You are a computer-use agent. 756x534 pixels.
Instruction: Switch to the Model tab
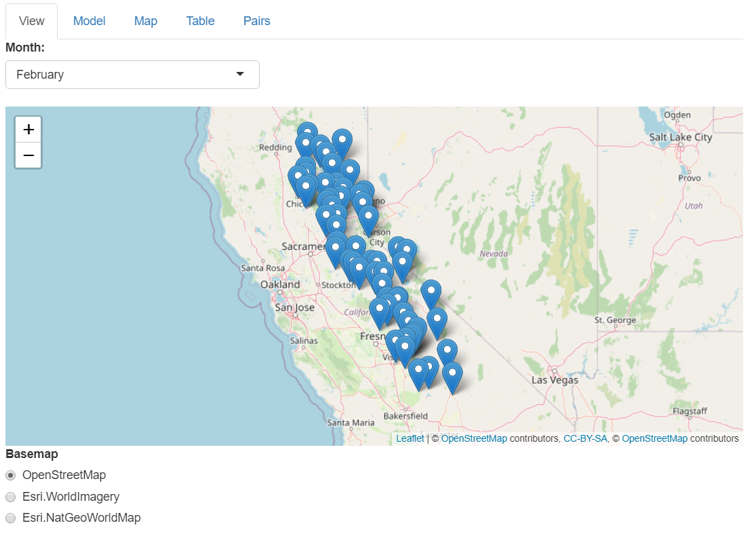(x=89, y=21)
